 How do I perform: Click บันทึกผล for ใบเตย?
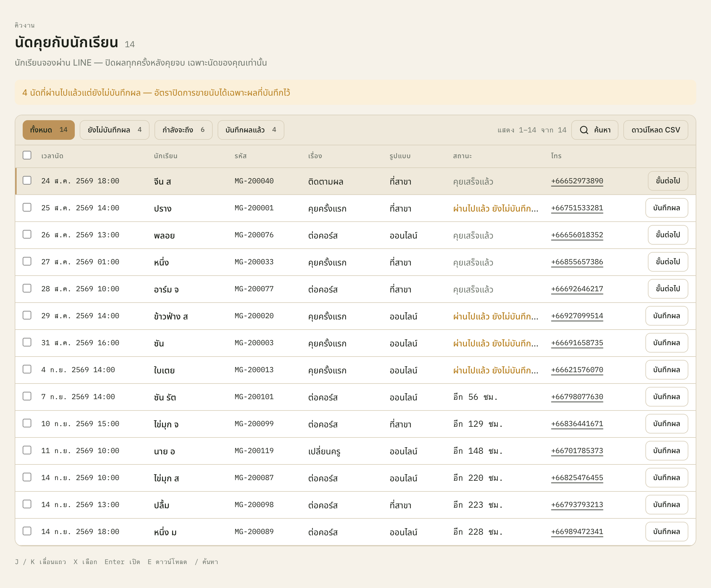666,370
